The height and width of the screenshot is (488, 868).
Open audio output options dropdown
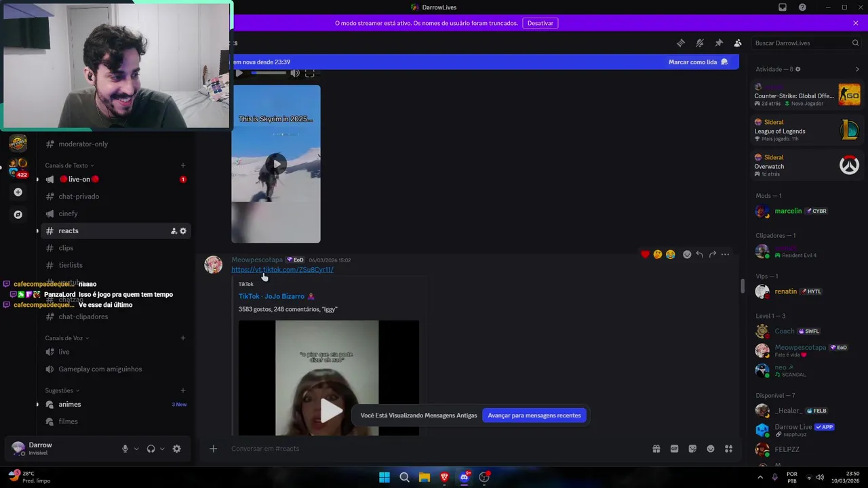(x=162, y=449)
